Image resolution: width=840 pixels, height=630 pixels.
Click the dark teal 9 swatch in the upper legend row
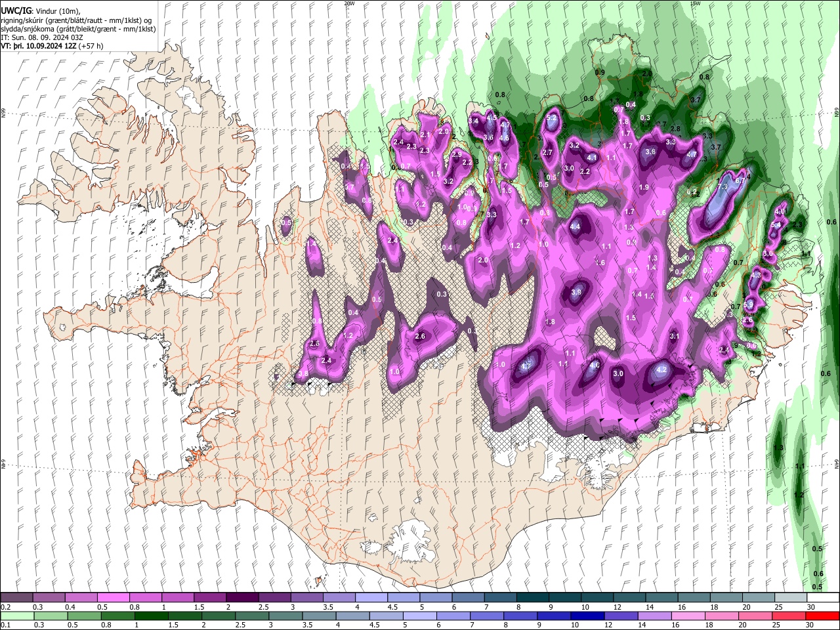564,598
